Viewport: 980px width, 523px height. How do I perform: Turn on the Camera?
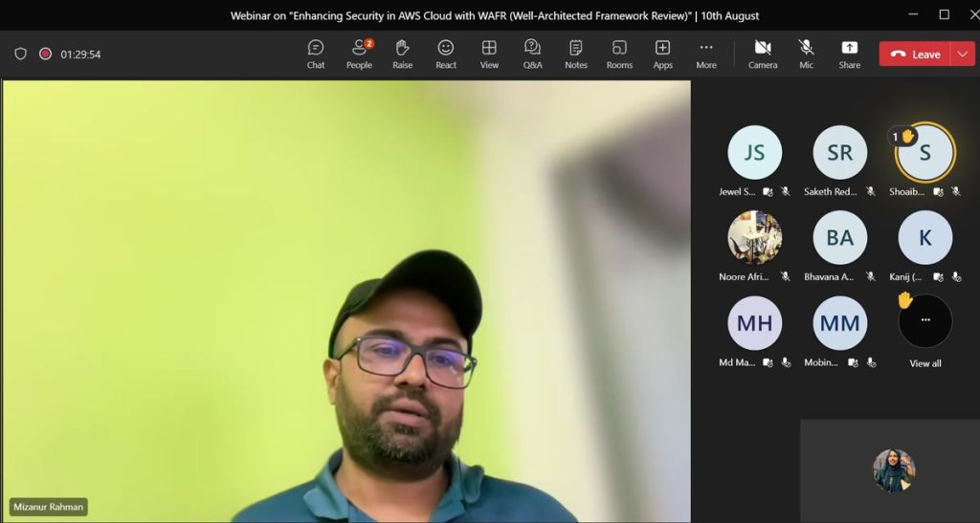pyautogui.click(x=763, y=54)
